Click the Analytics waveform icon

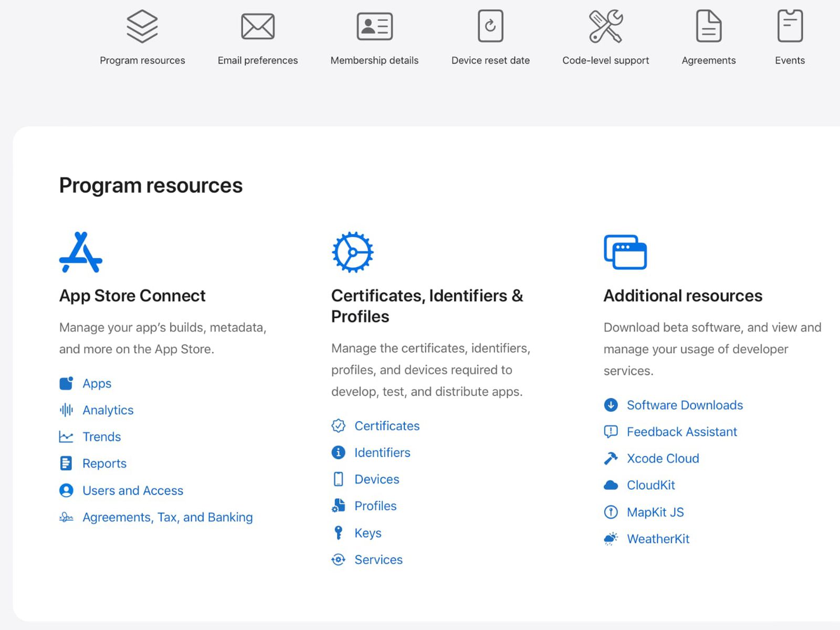pyautogui.click(x=66, y=410)
